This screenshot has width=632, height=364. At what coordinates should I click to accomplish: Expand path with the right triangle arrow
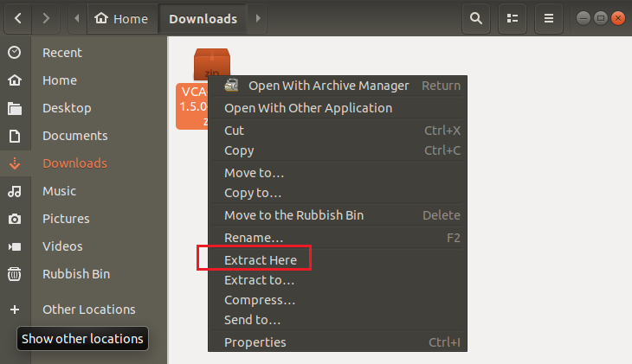pyautogui.click(x=258, y=18)
